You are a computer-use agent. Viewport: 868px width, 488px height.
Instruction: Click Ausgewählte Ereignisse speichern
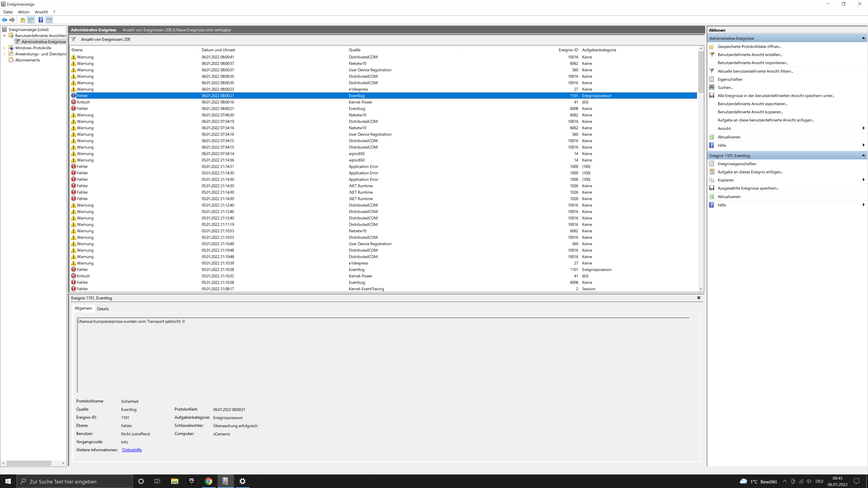(x=748, y=188)
